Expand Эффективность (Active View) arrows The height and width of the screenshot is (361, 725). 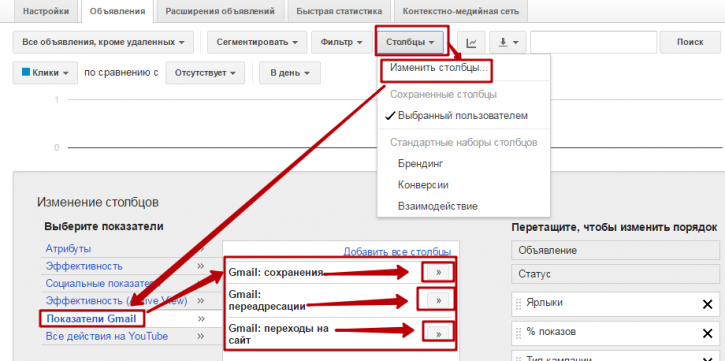(x=201, y=301)
